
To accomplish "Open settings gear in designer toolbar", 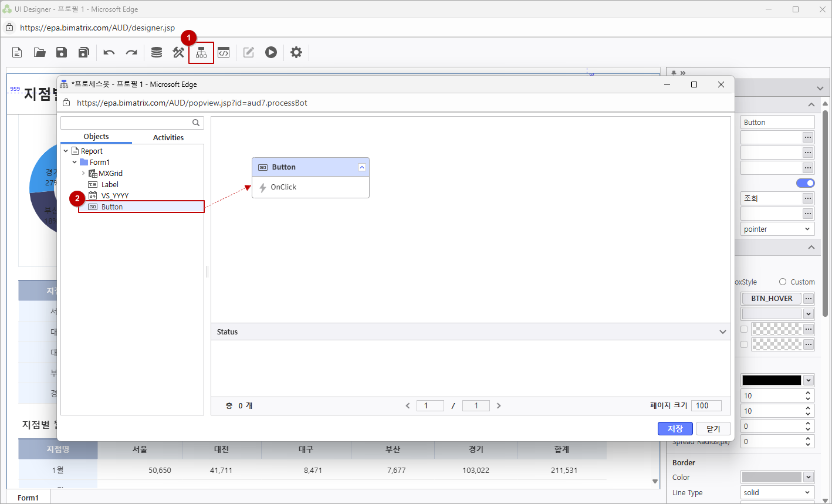I will 296,53.
